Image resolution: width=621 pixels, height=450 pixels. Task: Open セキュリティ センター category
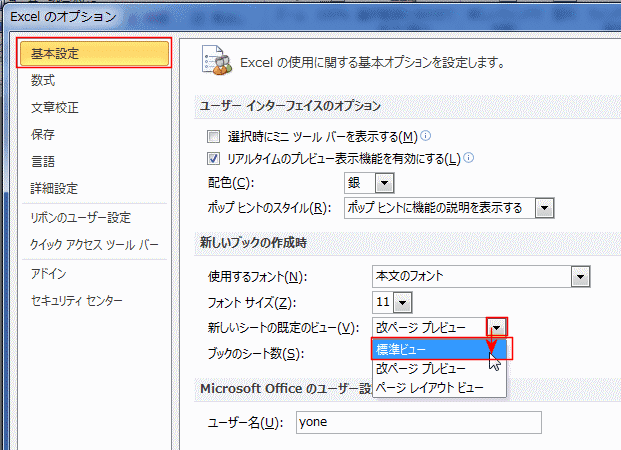coord(76,301)
